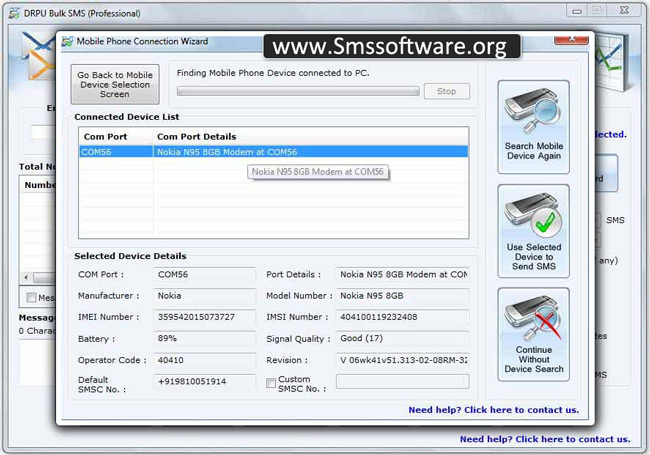The image size is (650, 455).
Task: Click the device search progress bar
Action: point(298,91)
